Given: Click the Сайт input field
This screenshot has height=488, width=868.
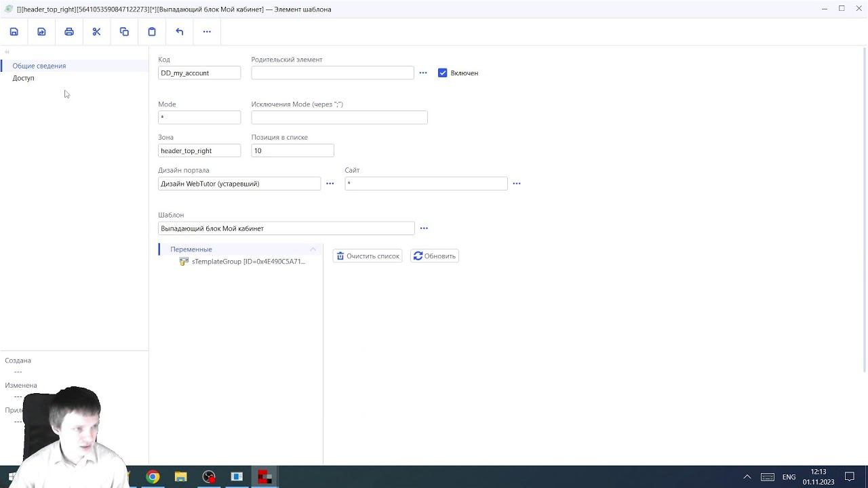Looking at the screenshot, I should pyautogui.click(x=426, y=184).
